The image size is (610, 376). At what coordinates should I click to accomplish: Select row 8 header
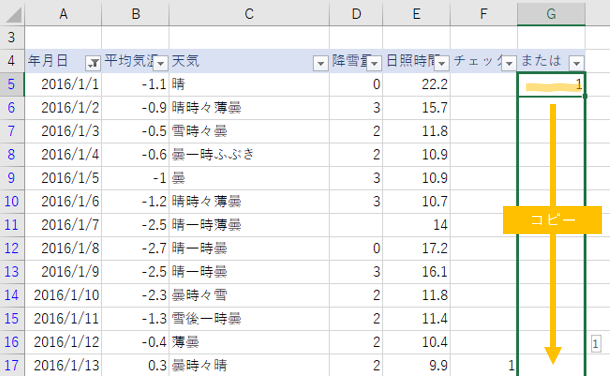coord(12,155)
